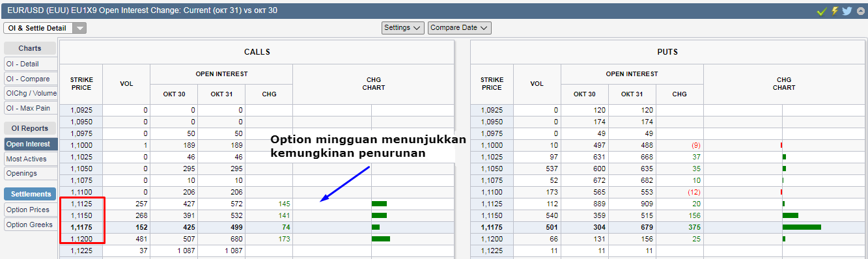Click the Settlements section header
Image resolution: width=868 pixels, height=259 pixels.
pos(30,194)
